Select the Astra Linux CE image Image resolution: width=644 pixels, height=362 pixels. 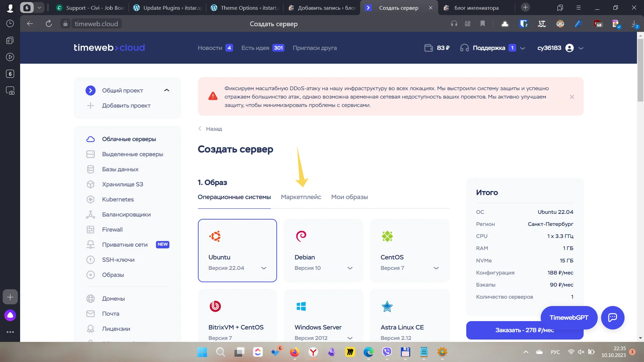(x=409, y=316)
